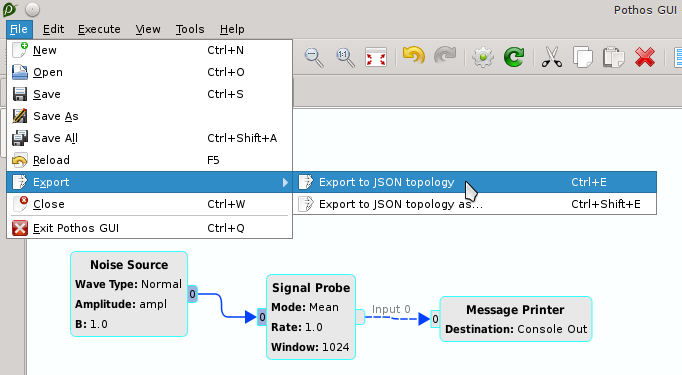Choose Open from the File menu
The width and height of the screenshot is (682, 375).
click(149, 72)
